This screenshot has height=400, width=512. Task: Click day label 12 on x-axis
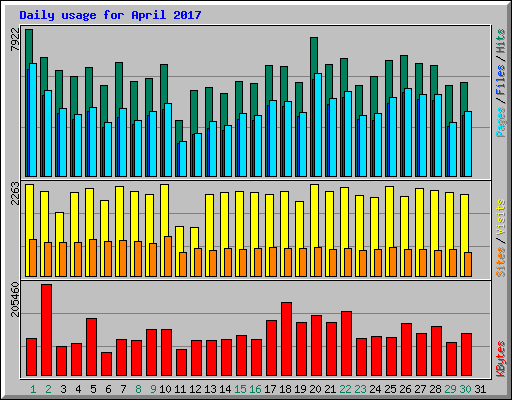[195, 389]
